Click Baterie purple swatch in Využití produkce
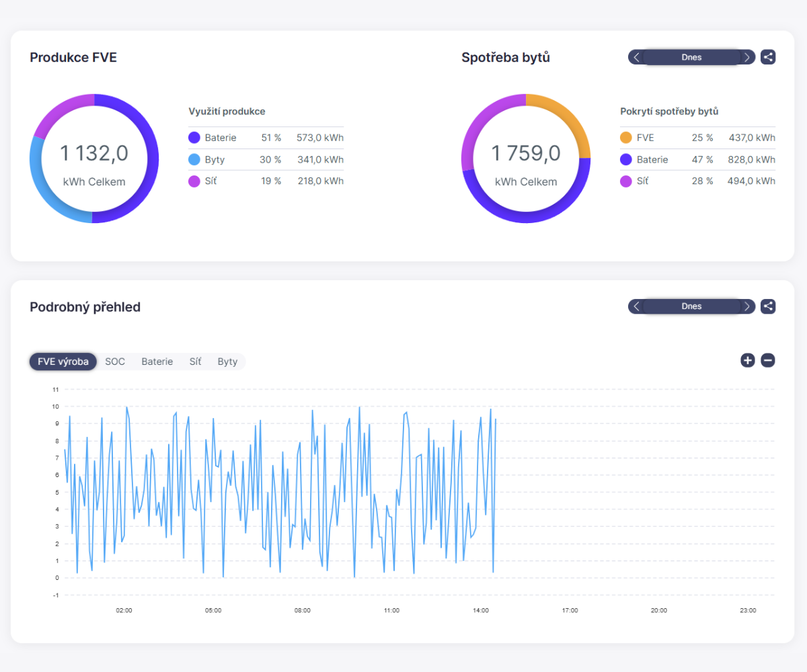807x672 pixels. point(194,138)
